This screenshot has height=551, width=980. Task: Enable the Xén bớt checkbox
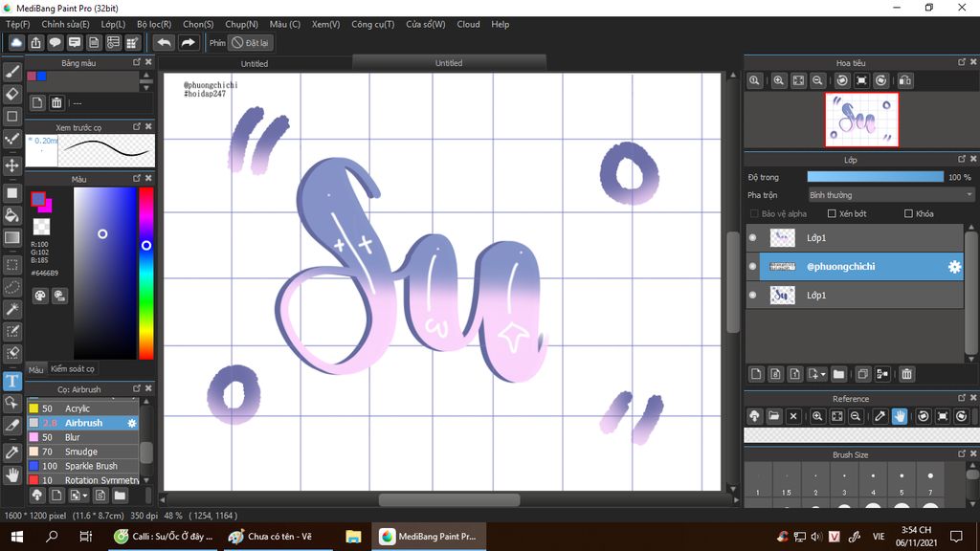coord(832,213)
